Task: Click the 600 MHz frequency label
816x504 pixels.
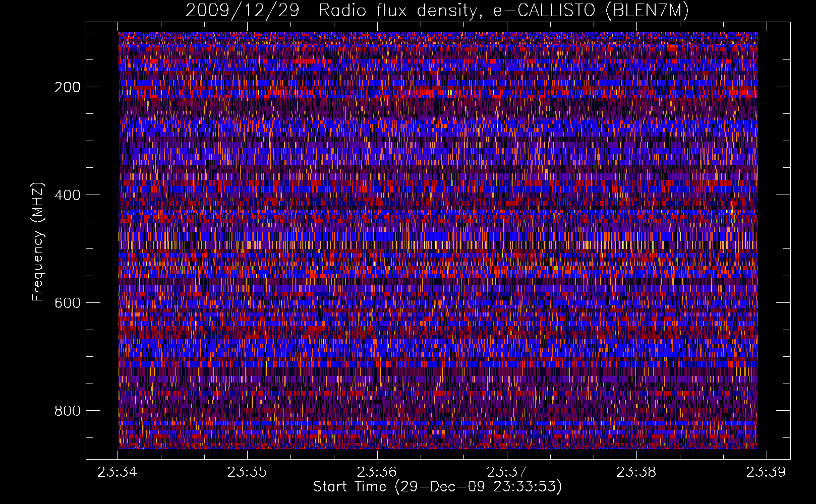Action: [68, 303]
